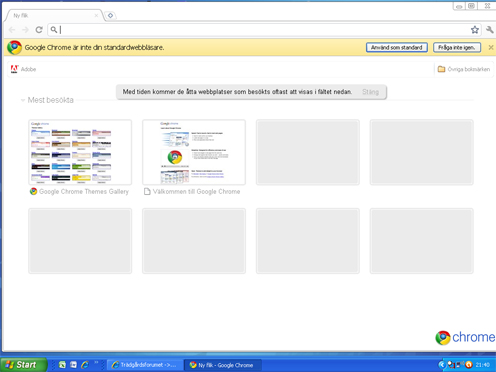The height and width of the screenshot is (372, 496).
Task: Click Fråga inte igen button
Action: click(457, 47)
